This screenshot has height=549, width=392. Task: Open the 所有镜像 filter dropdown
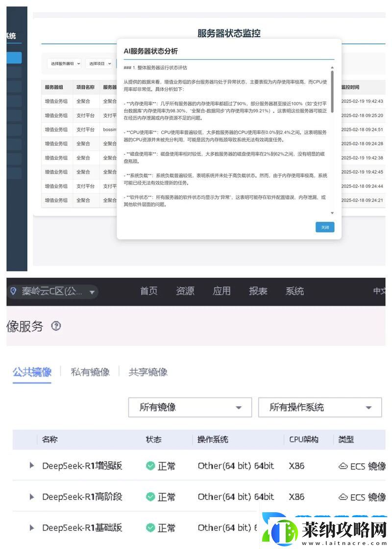coord(190,407)
